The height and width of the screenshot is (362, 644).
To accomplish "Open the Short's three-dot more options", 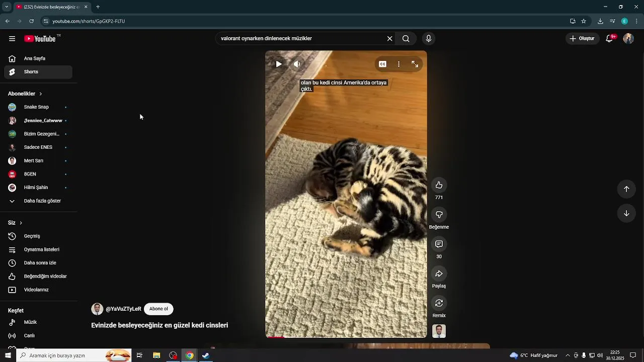I will (398, 64).
